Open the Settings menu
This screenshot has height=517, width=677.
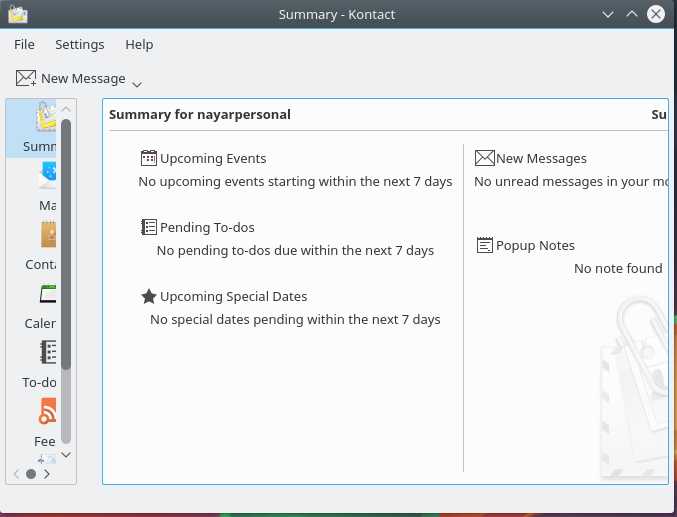[79, 44]
